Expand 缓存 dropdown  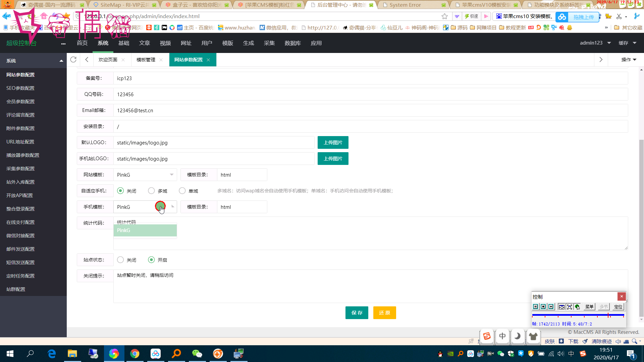pos(628,43)
